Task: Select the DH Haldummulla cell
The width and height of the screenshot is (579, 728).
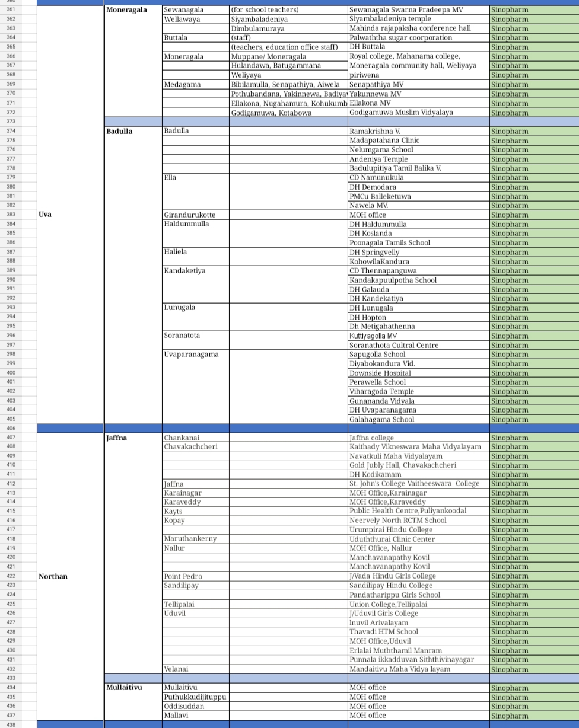Action: pos(419,224)
